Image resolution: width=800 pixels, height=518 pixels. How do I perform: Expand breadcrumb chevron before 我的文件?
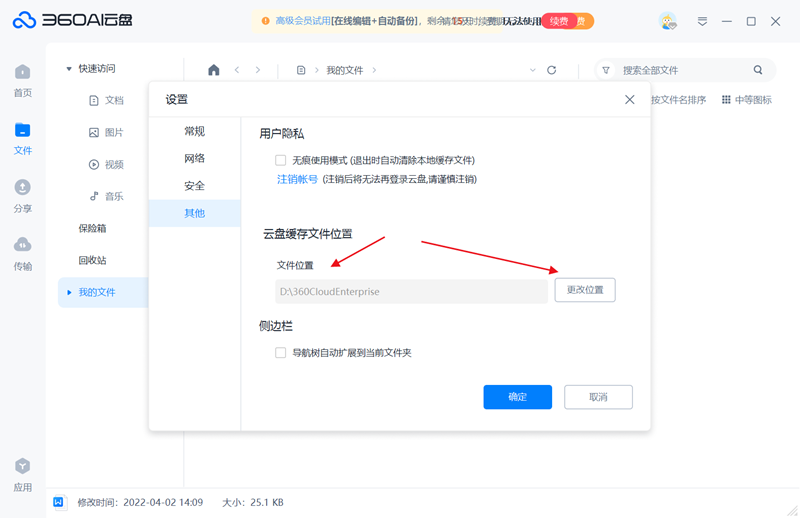point(316,70)
